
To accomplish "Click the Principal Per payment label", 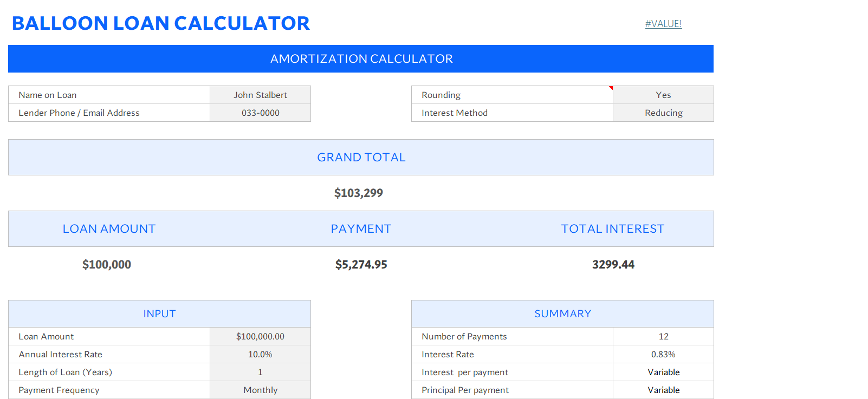I will (465, 390).
